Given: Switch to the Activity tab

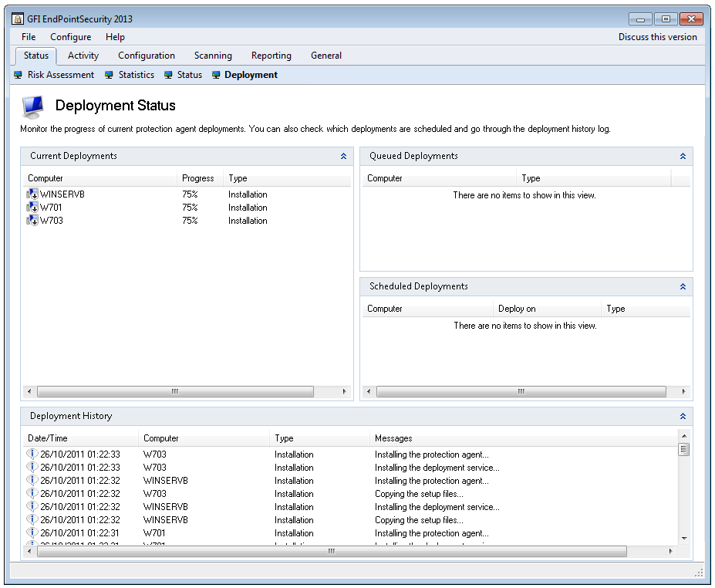Looking at the screenshot, I should (83, 56).
